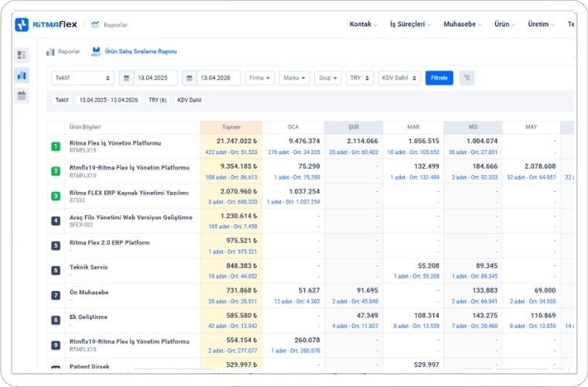Open the calendar icon in the sidebar
This screenshot has height=387, width=588.
pyautogui.click(x=22, y=95)
